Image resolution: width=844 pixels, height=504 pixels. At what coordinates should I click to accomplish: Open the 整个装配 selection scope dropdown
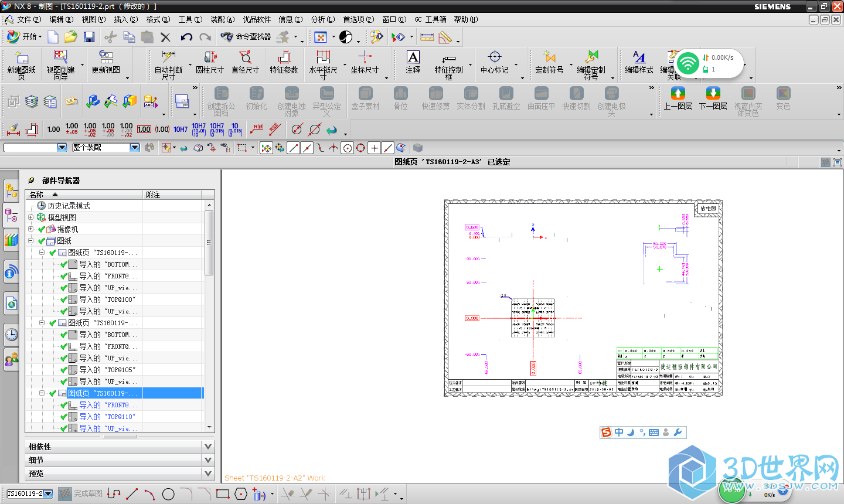coord(135,148)
